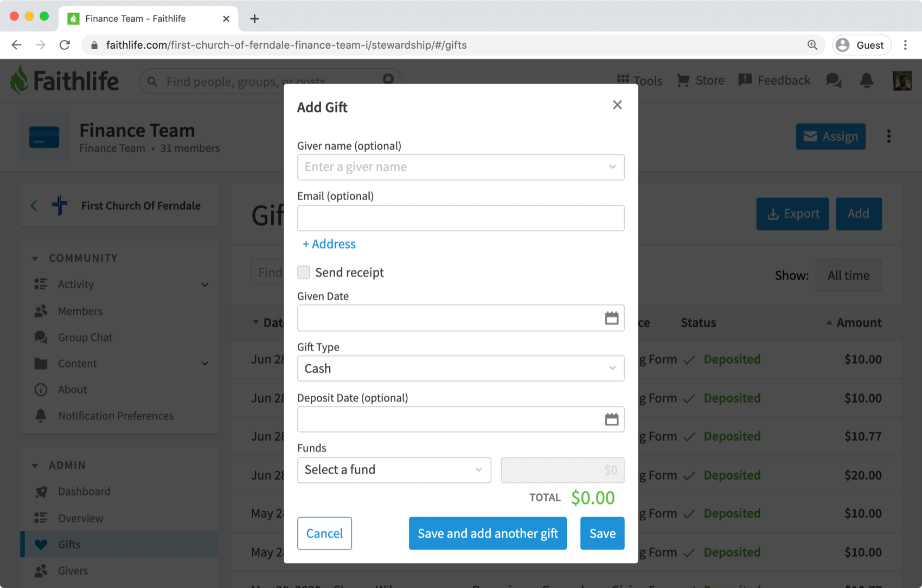Open the Select a fund dropdown
The image size is (922, 588).
394,470
